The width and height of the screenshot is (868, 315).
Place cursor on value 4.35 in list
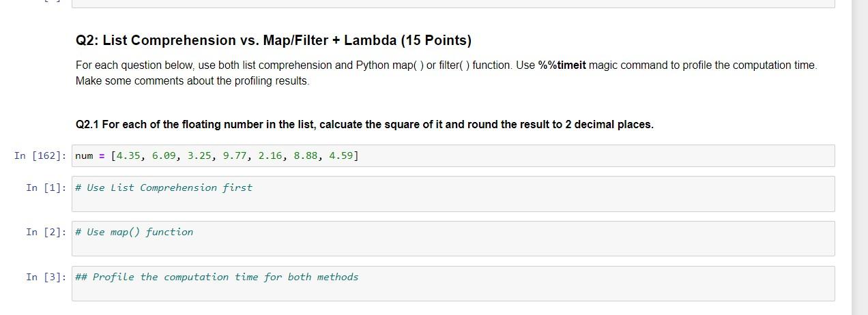[128, 155]
